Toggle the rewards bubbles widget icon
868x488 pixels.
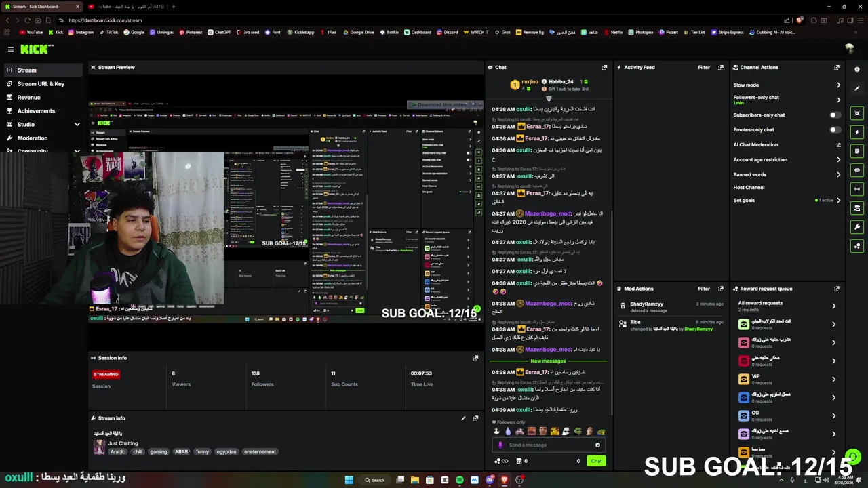pos(857,246)
